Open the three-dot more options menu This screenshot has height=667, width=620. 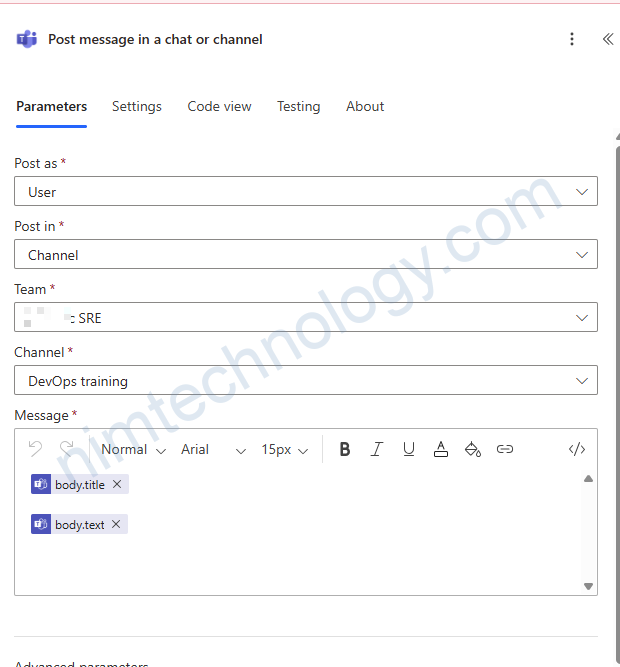coord(572,39)
